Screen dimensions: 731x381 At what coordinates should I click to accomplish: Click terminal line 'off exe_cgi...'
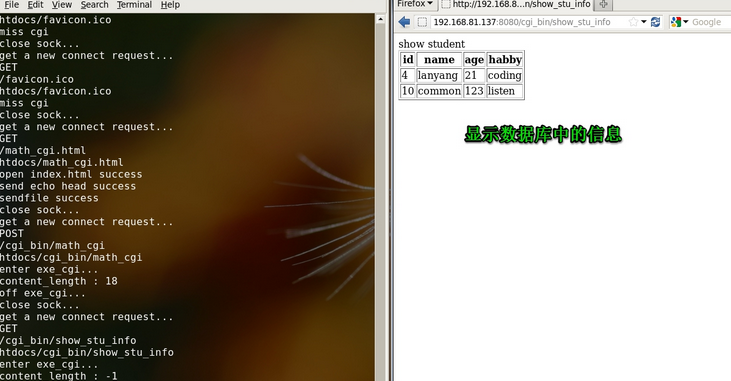(x=43, y=293)
